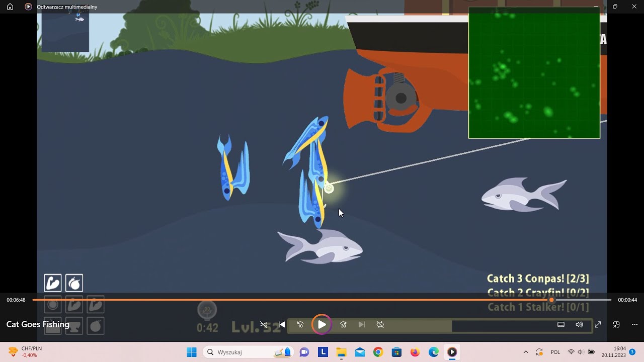644x362 pixels.
Task: Skip forward 30 seconds
Action: [343, 325]
